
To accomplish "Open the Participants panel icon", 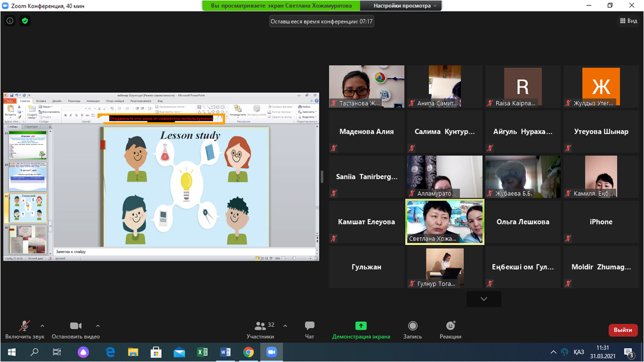I will [261, 326].
